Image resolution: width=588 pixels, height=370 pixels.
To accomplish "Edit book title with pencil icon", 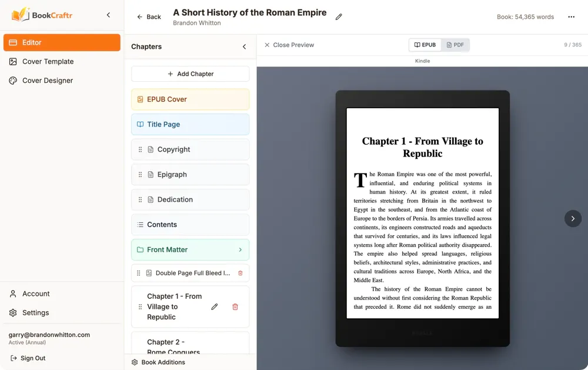I will (339, 17).
